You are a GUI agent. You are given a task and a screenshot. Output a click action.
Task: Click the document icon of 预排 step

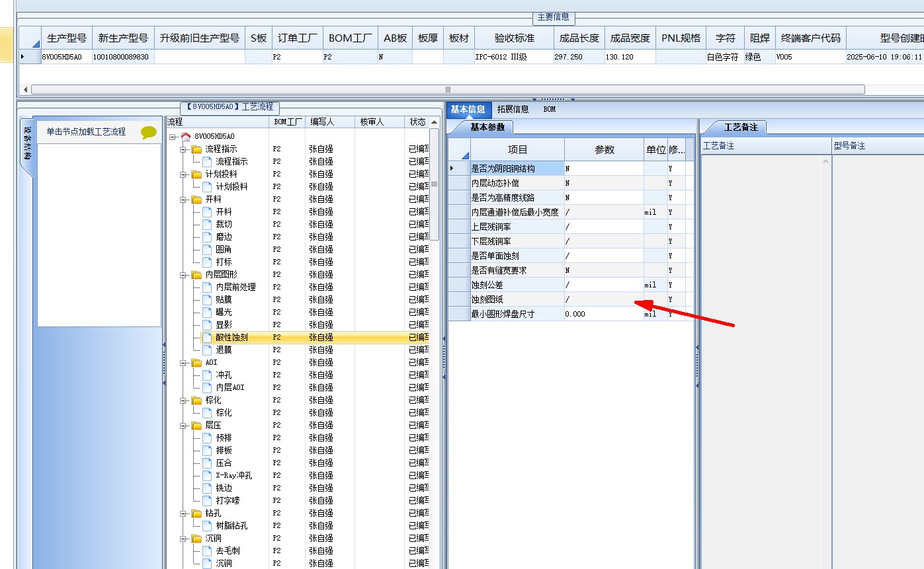pos(207,437)
